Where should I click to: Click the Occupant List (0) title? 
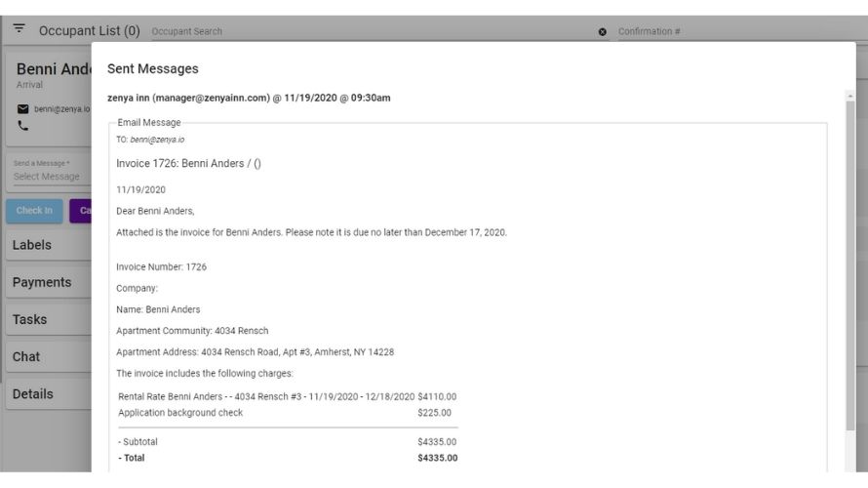[x=89, y=31]
